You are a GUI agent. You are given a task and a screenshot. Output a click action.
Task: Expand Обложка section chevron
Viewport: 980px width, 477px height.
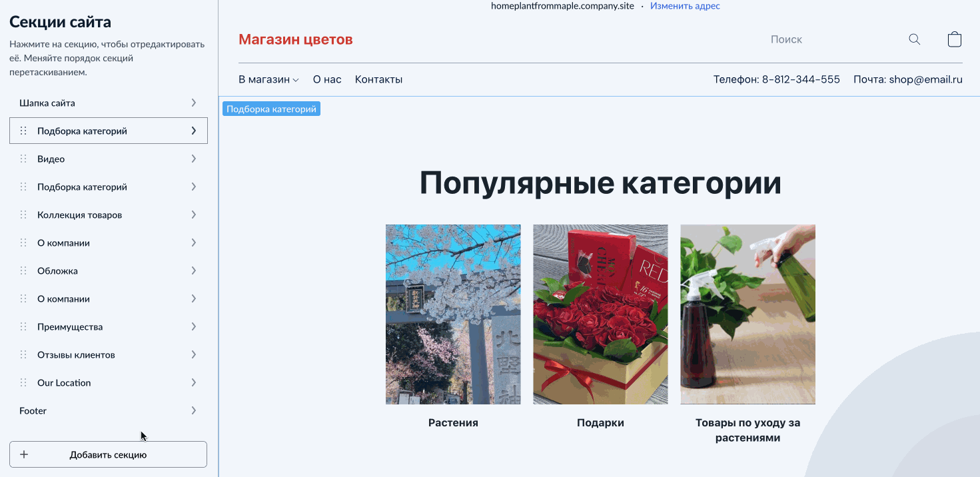[194, 270]
